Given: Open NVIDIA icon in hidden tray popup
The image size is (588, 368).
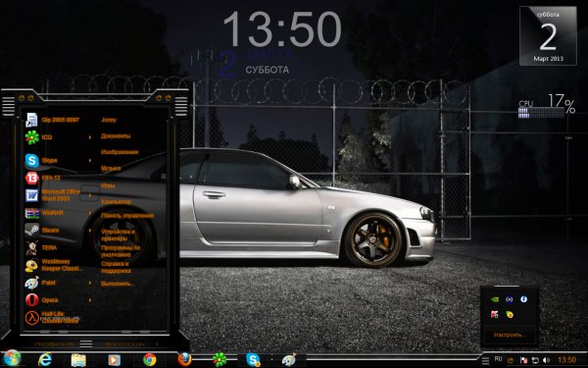Looking at the screenshot, I should [x=495, y=299].
